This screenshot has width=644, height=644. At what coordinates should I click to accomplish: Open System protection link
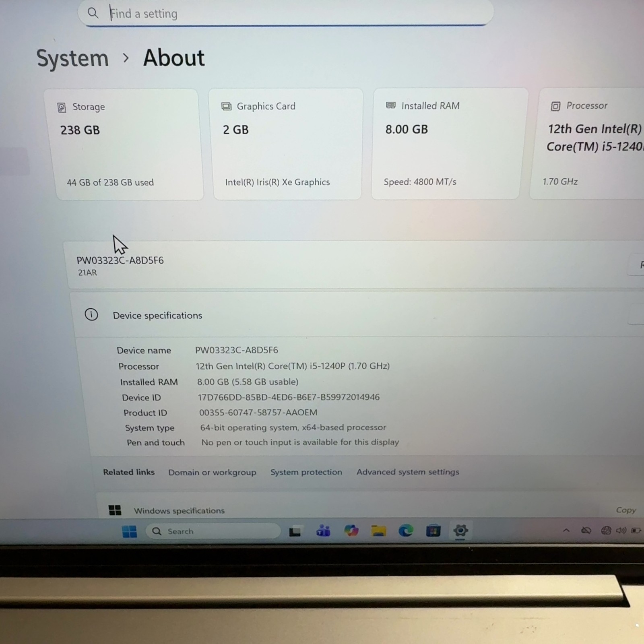coord(306,472)
